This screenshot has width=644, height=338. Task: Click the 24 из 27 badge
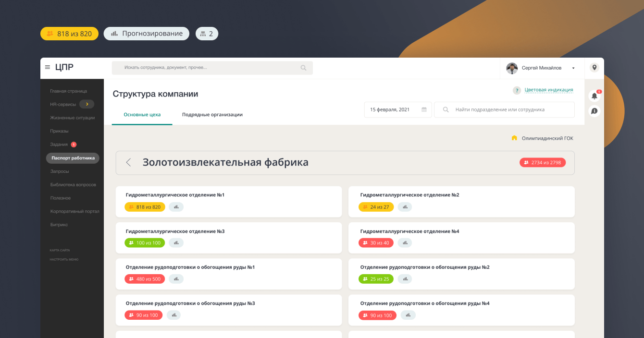[x=376, y=207]
